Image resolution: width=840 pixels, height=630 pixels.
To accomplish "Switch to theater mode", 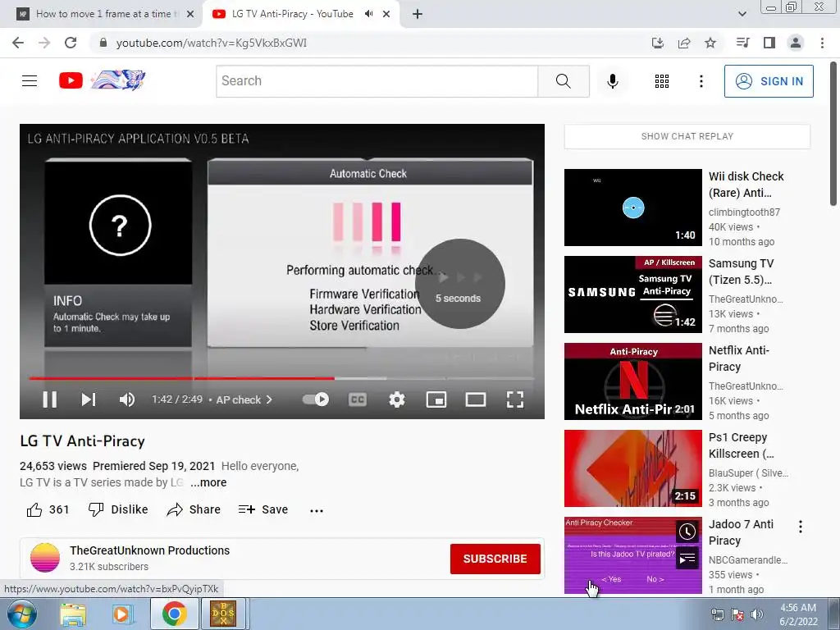I will tap(475, 399).
